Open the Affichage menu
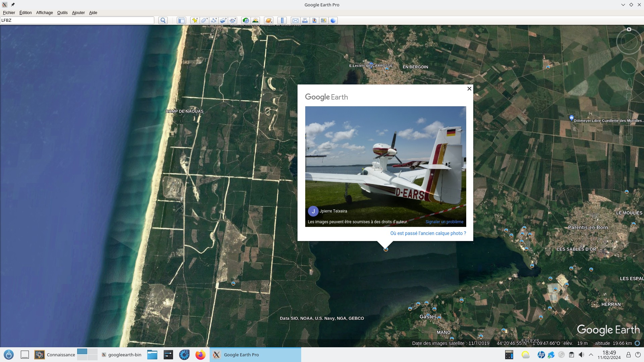The height and width of the screenshot is (362, 644). click(x=44, y=13)
